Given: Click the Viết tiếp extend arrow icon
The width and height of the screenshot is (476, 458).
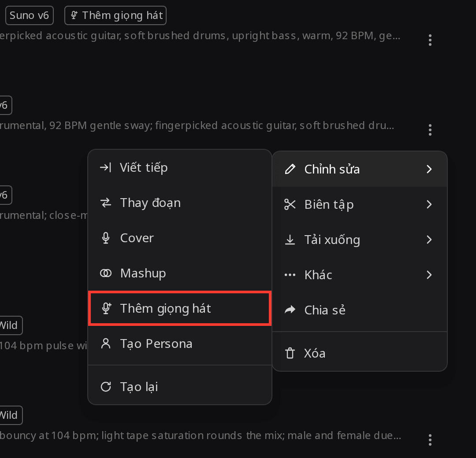Looking at the screenshot, I should pos(106,167).
